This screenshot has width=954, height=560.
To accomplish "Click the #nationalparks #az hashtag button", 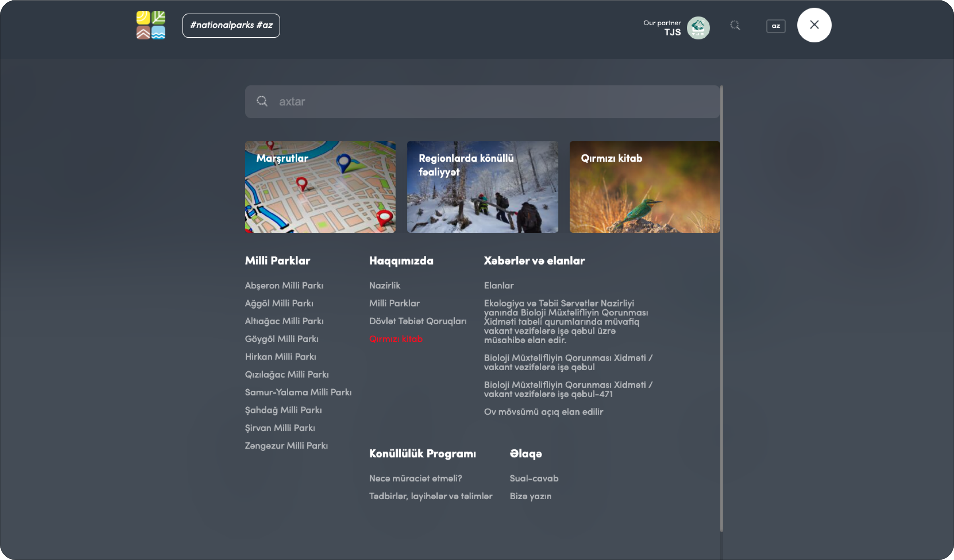I will pos(231,25).
